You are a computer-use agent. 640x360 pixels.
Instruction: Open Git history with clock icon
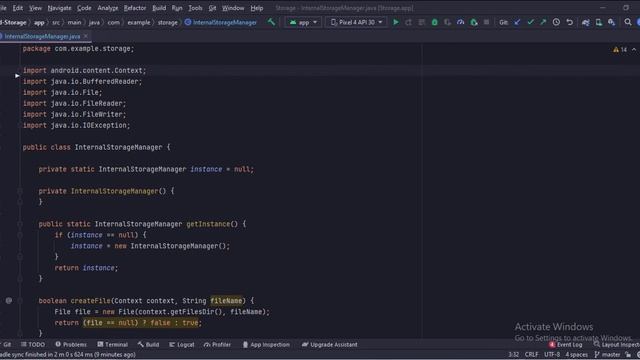556,22
